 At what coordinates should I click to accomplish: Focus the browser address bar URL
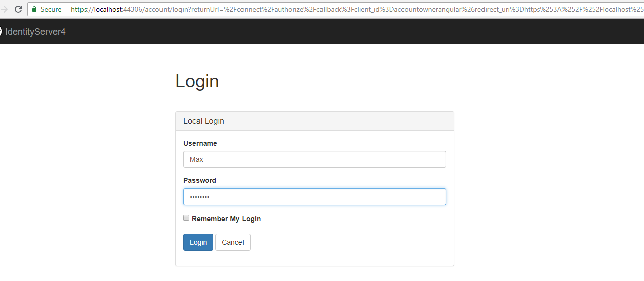click(352, 9)
